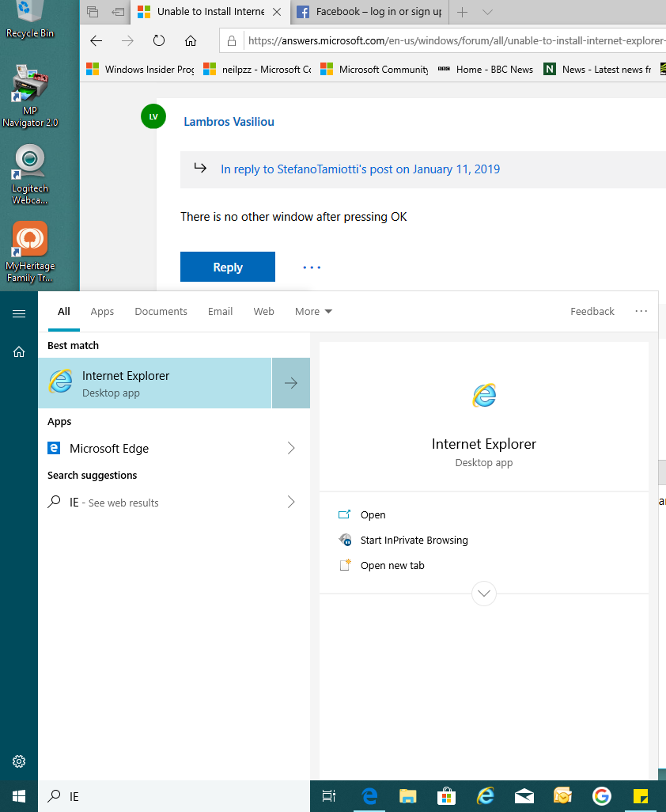Open search panel options ellipsis
Viewport: 666px width, 812px height.
641,311
